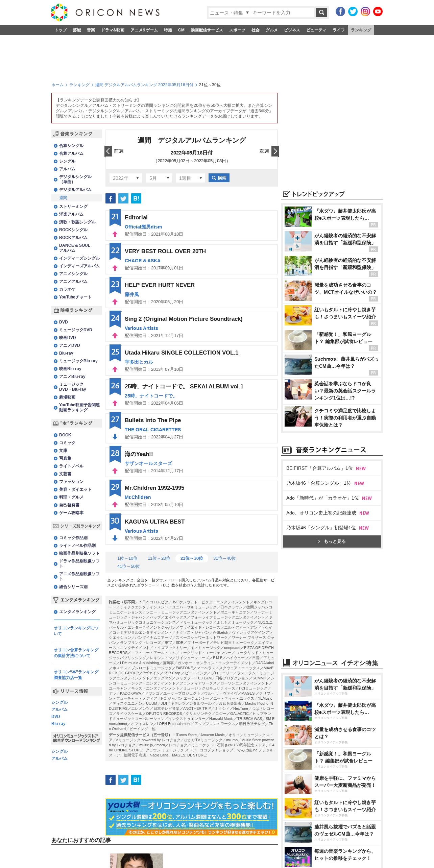
Task: Open 11位～20位 ranking page
Action: coord(159,558)
